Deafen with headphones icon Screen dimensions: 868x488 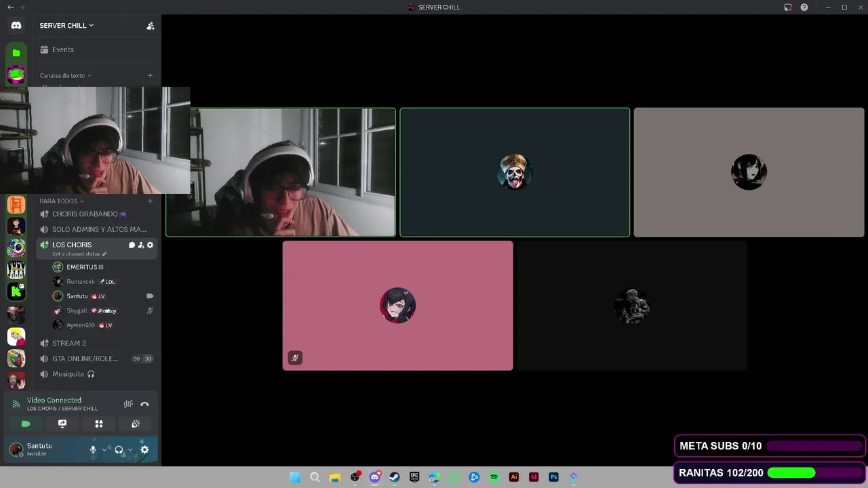[x=119, y=449]
